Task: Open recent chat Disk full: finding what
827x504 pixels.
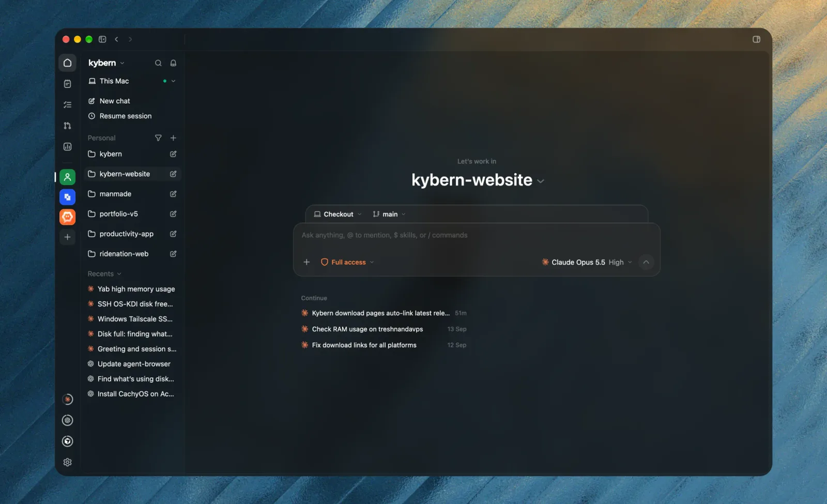Action: pyautogui.click(x=132, y=334)
